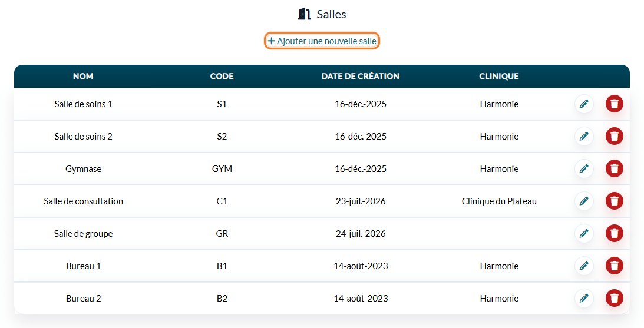
Task: Open the pencil editor for Gymnase
Action: pyautogui.click(x=584, y=169)
